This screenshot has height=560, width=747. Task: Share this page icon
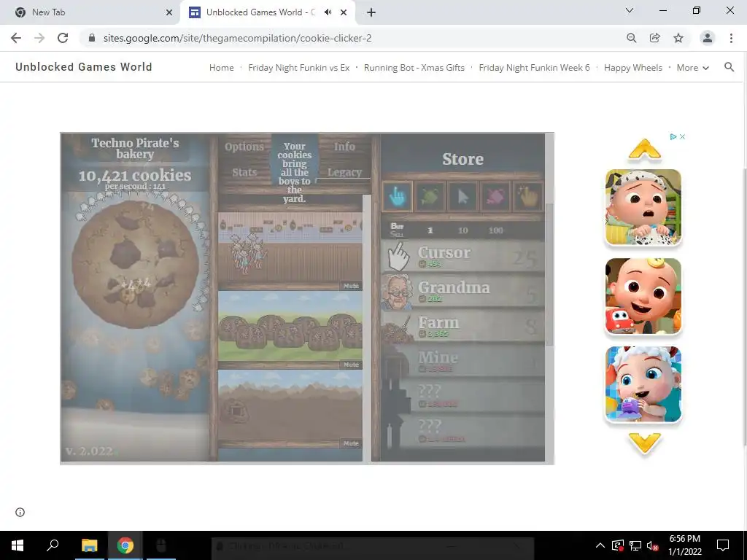tap(655, 38)
